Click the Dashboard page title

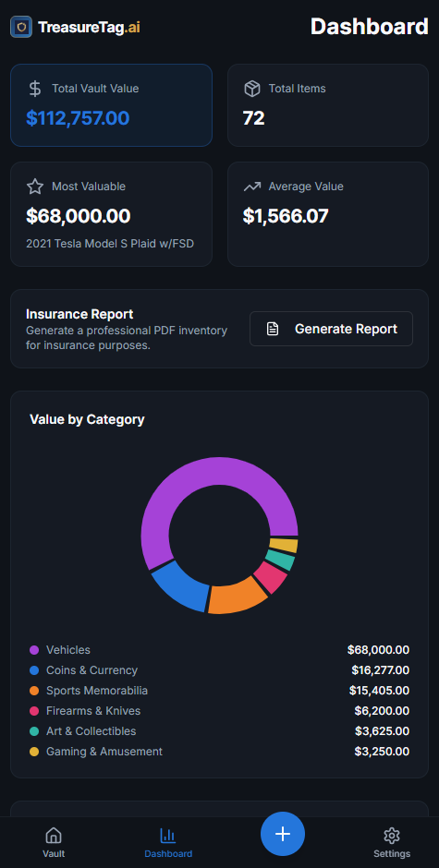[x=369, y=27]
